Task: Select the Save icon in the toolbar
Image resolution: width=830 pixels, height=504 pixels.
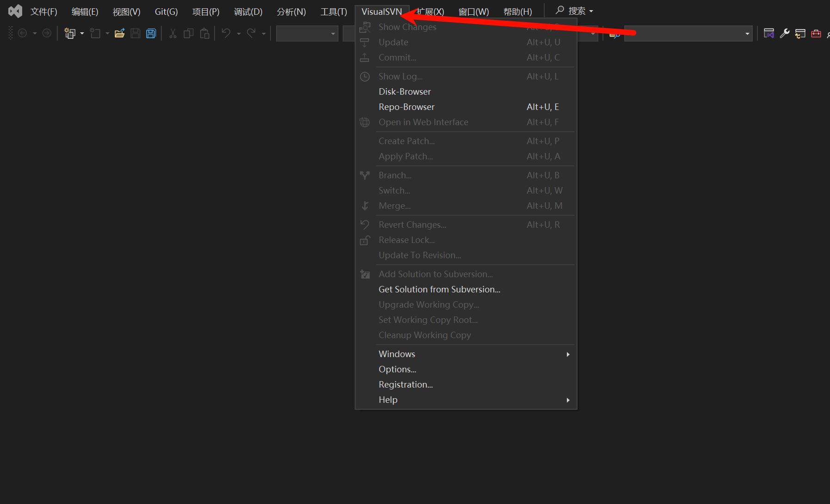Action: point(135,33)
